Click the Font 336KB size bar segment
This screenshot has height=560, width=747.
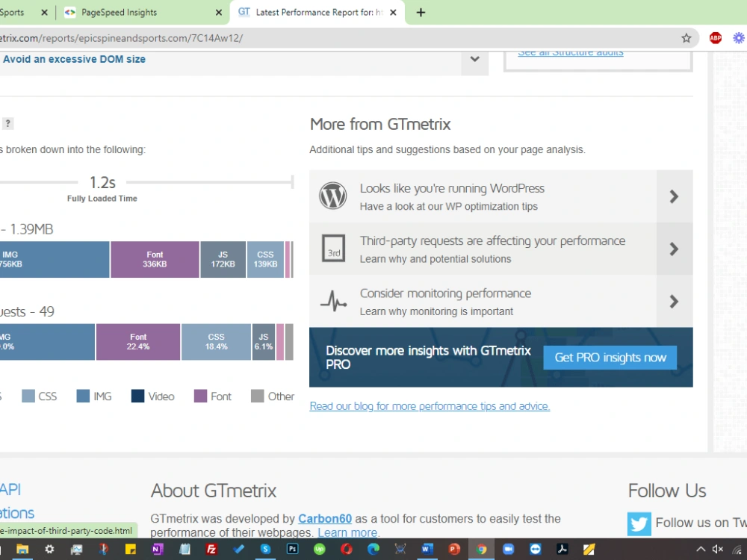(155, 260)
